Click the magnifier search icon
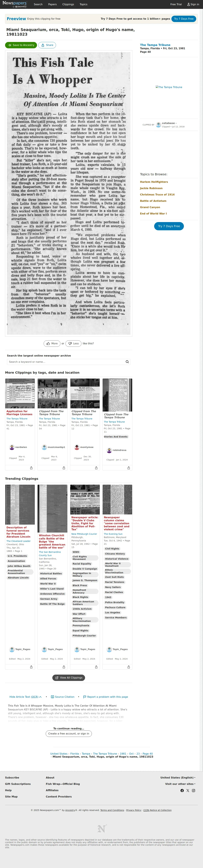 tap(127, 362)
